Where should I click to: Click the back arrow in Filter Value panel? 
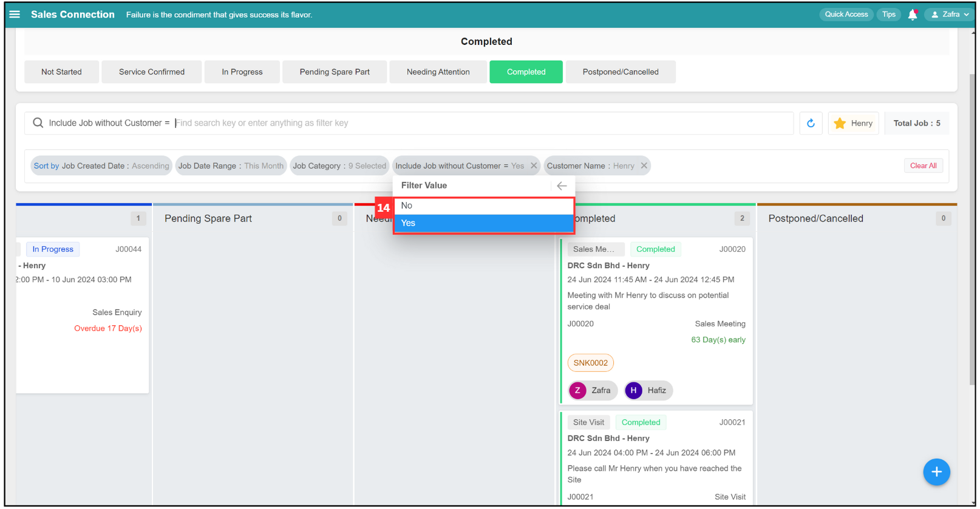(562, 186)
